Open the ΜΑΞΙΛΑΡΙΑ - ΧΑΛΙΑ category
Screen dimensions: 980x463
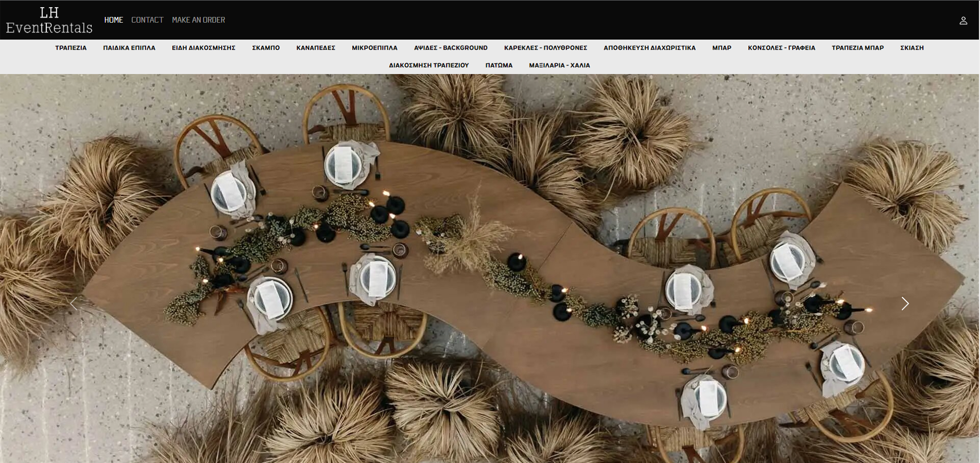pyautogui.click(x=559, y=65)
